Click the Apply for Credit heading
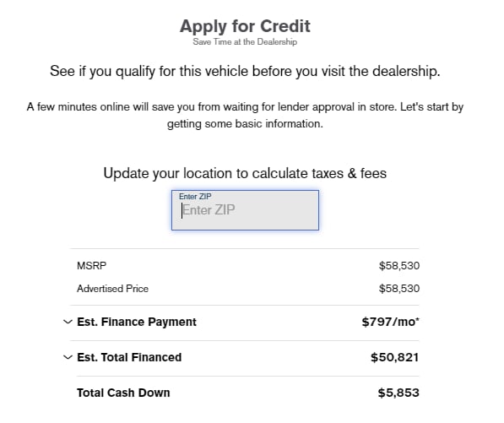504x423 pixels. pyautogui.click(x=245, y=26)
